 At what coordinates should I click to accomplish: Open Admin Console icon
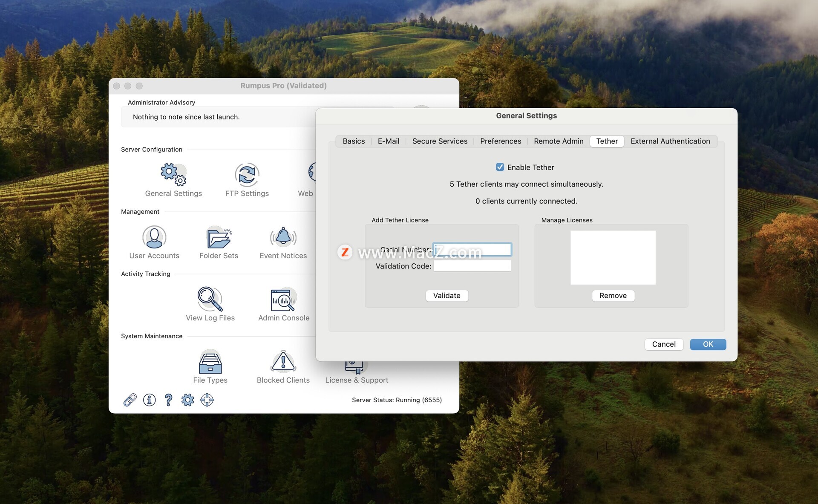coord(284,300)
